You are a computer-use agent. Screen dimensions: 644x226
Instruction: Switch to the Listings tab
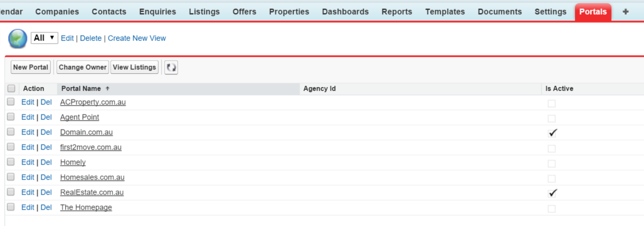tap(204, 12)
